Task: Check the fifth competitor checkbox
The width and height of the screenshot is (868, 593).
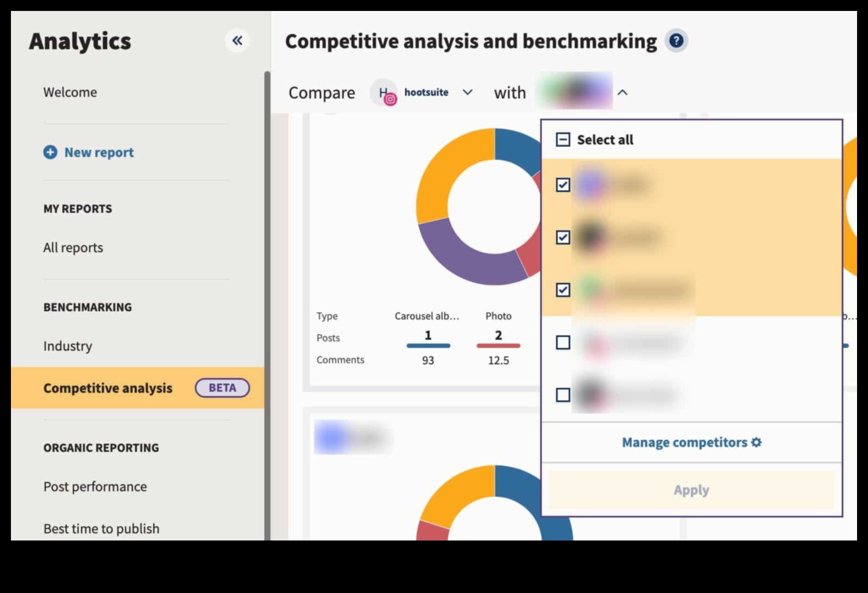Action: [563, 395]
